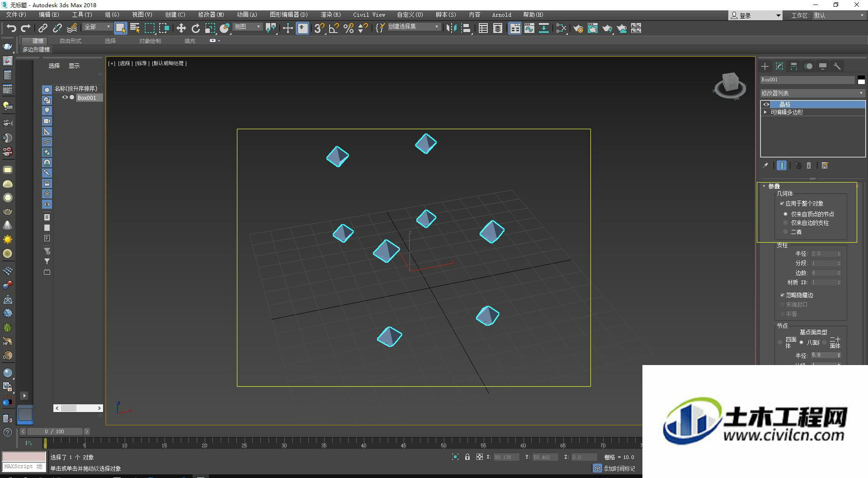Toggle the Spinner Snap button
This screenshot has height=478, width=868.
pos(363,28)
